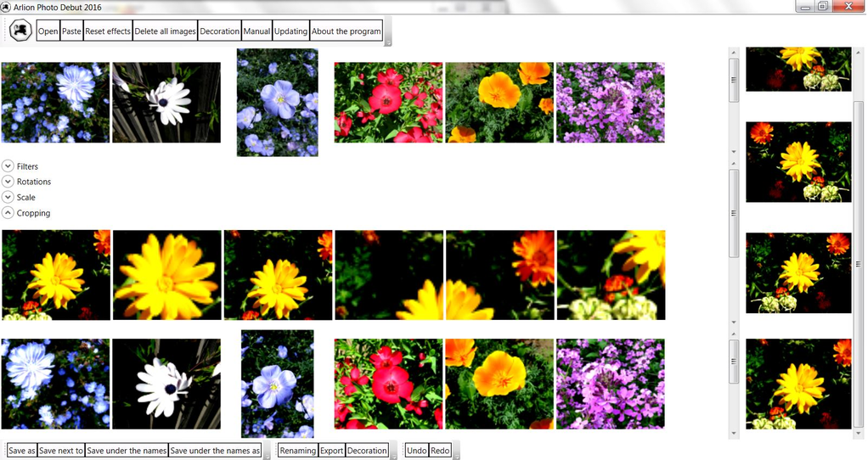Viewport: 868px width, 460px height.
Task: Choose the mostly dark bottom-petals cropping preview
Action: coord(389,275)
